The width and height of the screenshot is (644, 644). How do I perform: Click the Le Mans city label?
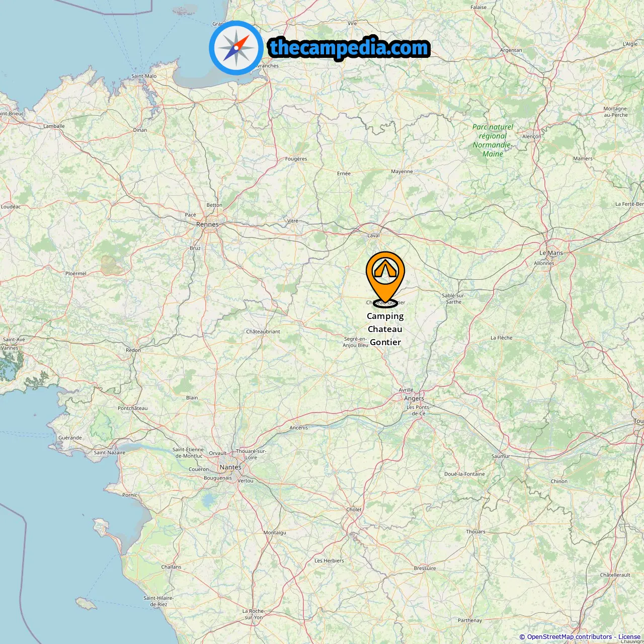coord(551,253)
